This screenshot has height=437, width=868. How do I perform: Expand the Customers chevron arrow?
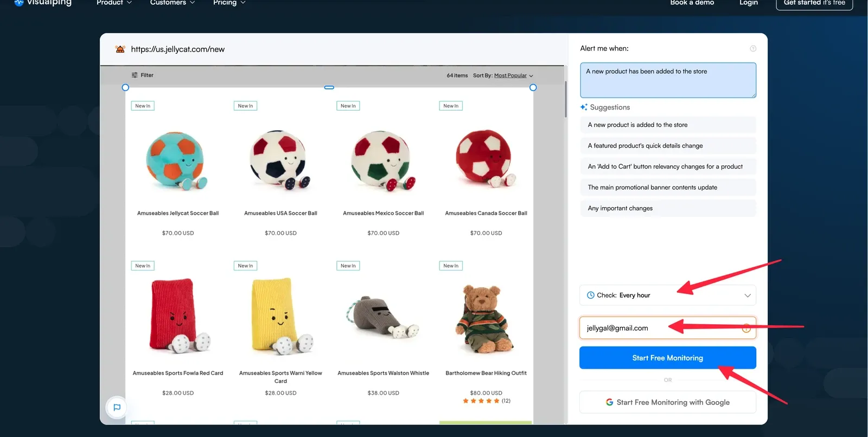192,3
